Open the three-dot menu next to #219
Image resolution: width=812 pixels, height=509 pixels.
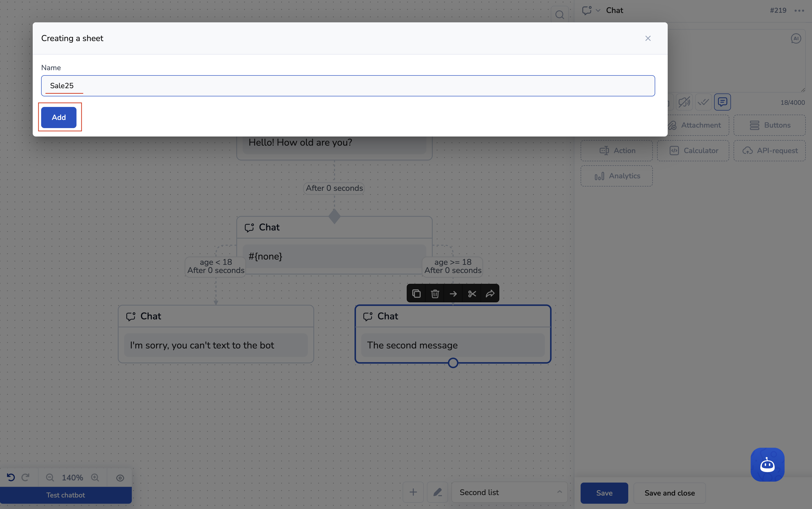coord(799,10)
